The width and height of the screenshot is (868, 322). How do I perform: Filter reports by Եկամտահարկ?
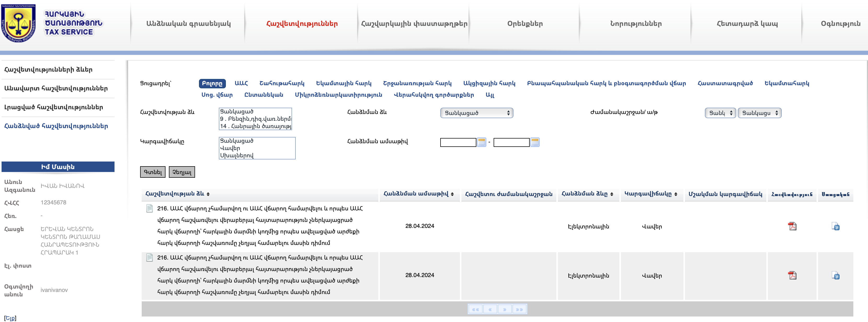787,83
